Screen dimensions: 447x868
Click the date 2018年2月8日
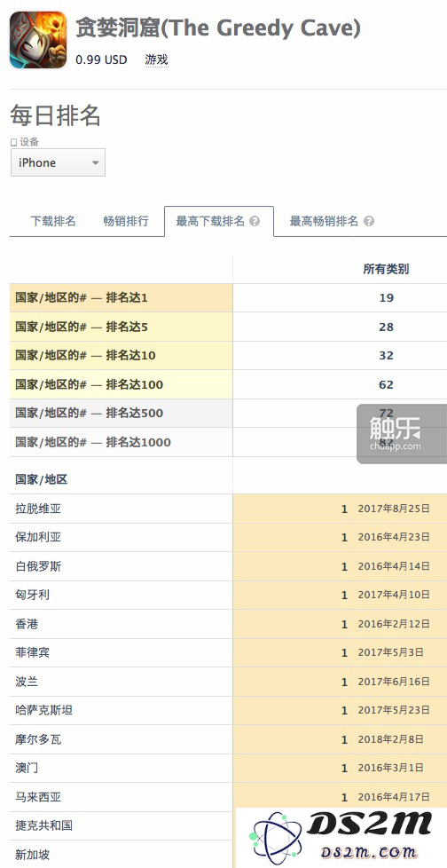390,739
